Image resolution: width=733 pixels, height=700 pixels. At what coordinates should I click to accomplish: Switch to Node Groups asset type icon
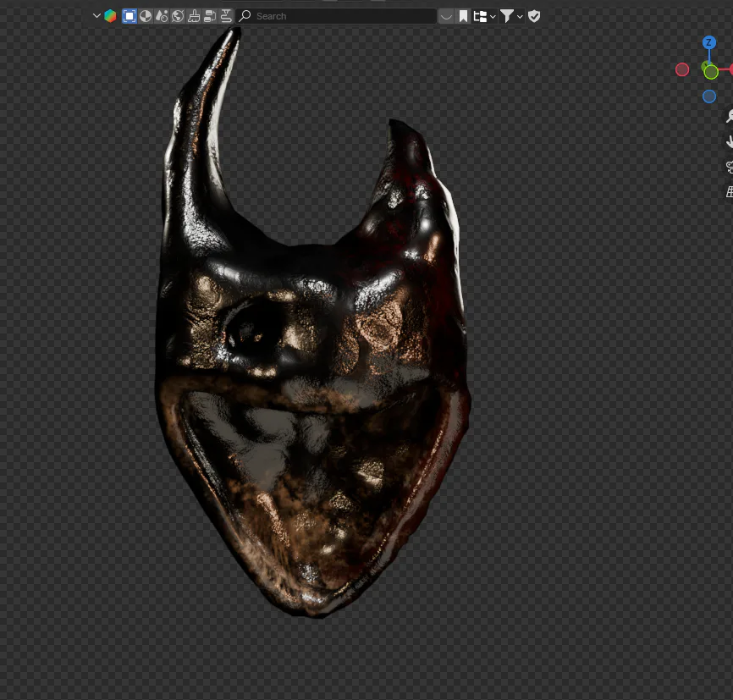(210, 16)
